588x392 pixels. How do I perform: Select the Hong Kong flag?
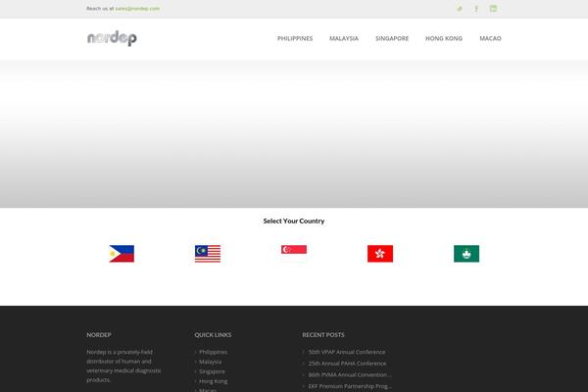tap(380, 254)
